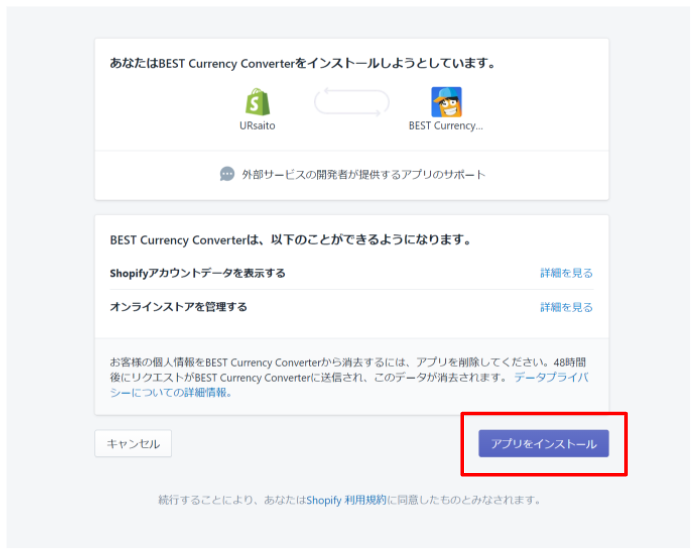Open the Shopify 利用規約 link
Viewport: 695px width, 555px height.
[x=346, y=500]
